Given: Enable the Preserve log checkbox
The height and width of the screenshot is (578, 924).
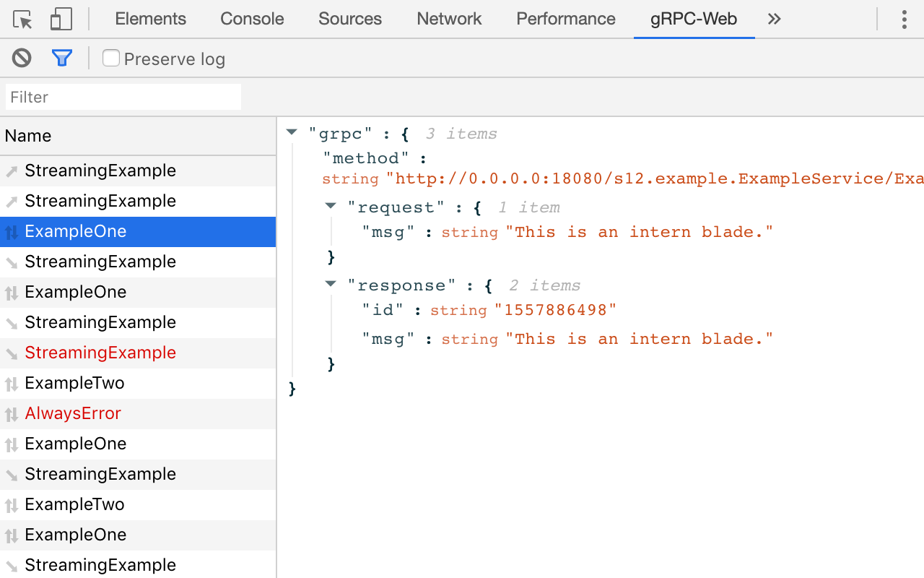Looking at the screenshot, I should click(x=110, y=58).
